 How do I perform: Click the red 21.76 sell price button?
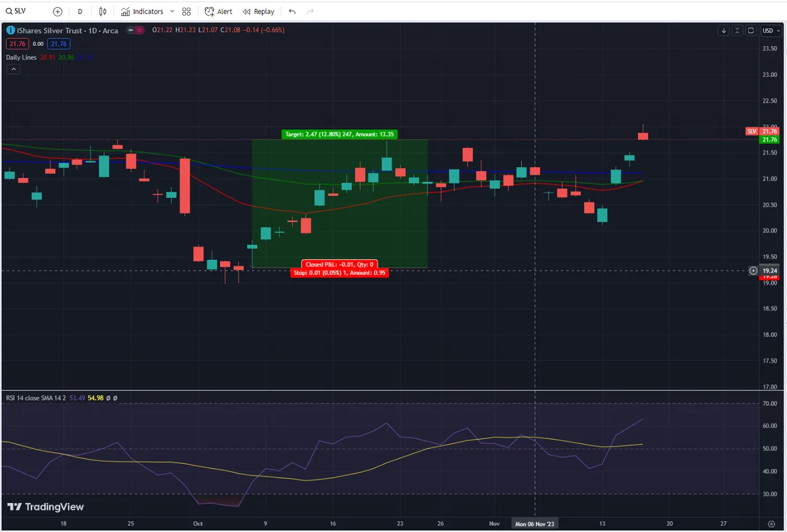[16, 44]
